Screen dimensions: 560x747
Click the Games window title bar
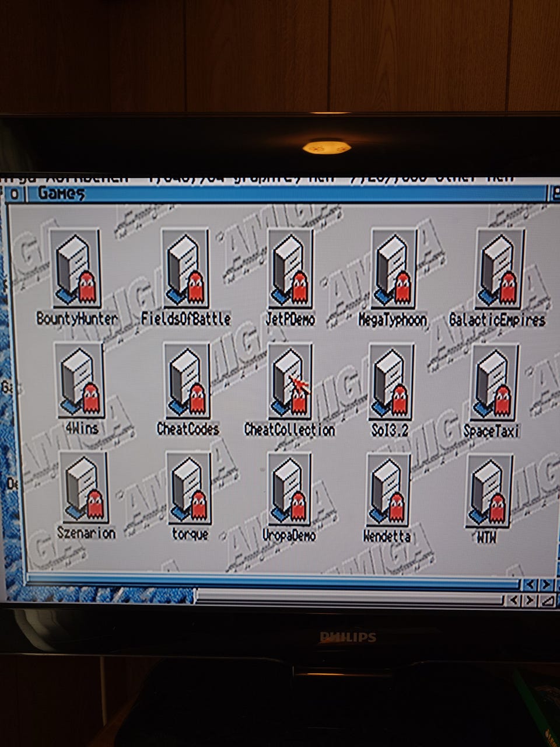click(x=286, y=193)
